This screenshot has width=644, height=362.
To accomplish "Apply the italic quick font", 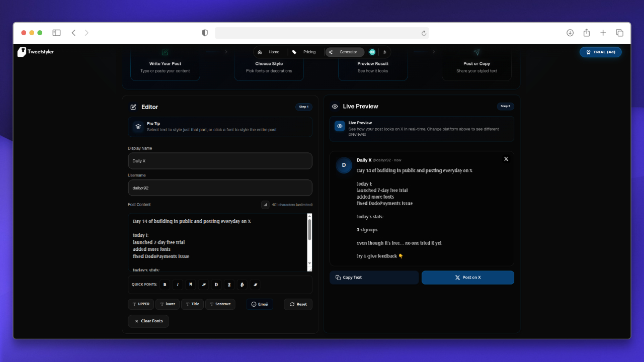I will point(178,285).
